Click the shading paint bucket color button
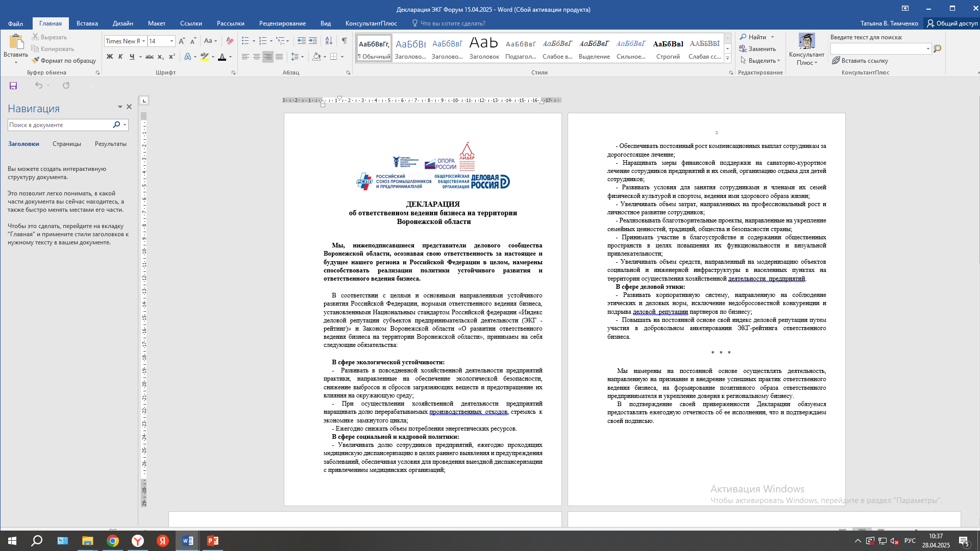 (316, 57)
